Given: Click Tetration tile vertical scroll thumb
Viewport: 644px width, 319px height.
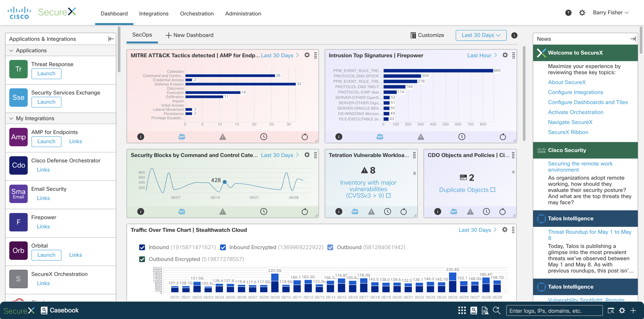Looking at the screenshot, I should coord(414,173).
